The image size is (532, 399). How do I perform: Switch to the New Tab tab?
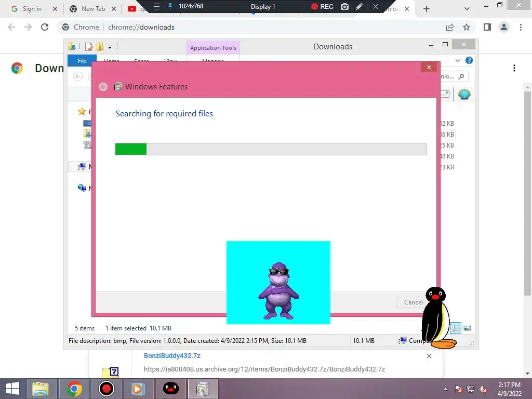[x=88, y=9]
